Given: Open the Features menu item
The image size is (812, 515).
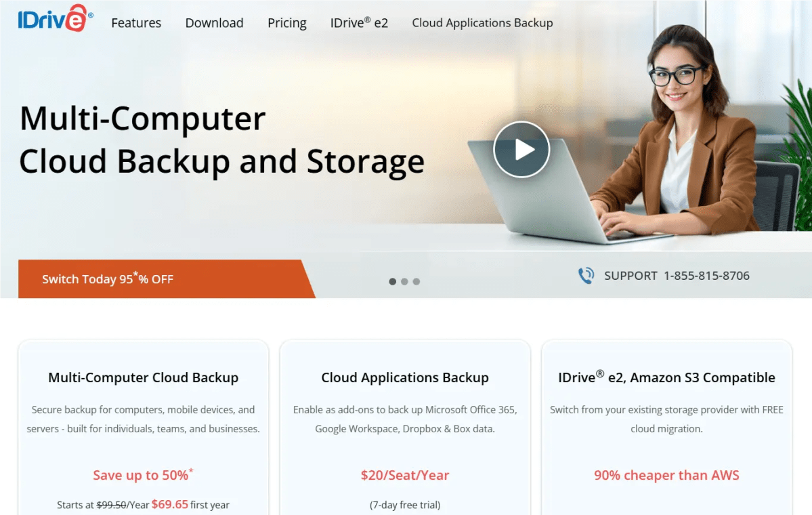Looking at the screenshot, I should 136,23.
